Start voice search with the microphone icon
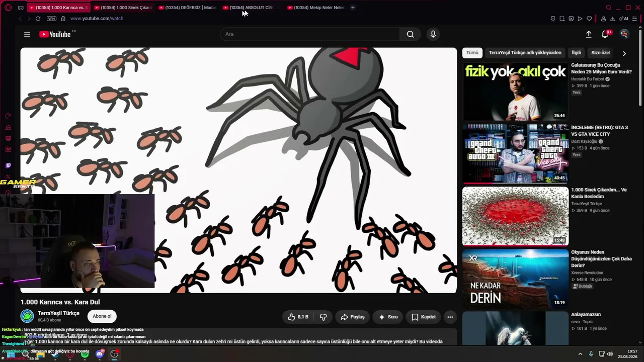This screenshot has height=362, width=644. tap(433, 34)
